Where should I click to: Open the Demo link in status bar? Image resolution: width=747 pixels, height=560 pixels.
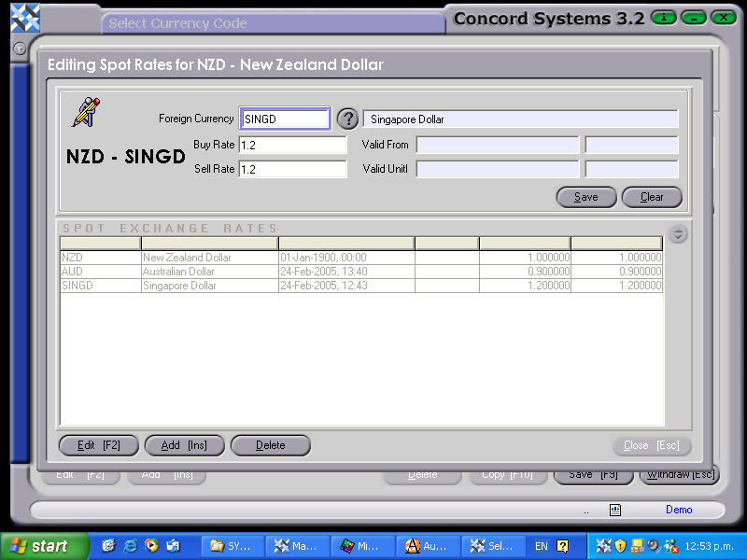point(679,509)
